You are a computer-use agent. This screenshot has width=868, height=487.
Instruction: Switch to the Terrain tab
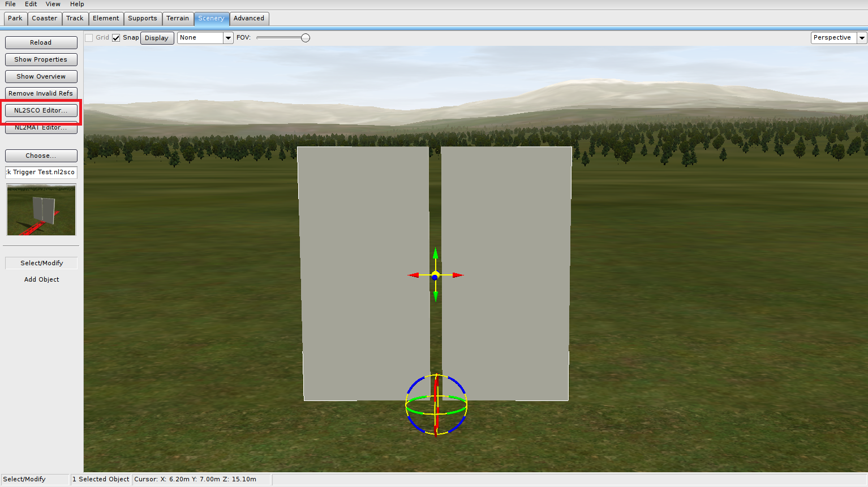click(178, 19)
